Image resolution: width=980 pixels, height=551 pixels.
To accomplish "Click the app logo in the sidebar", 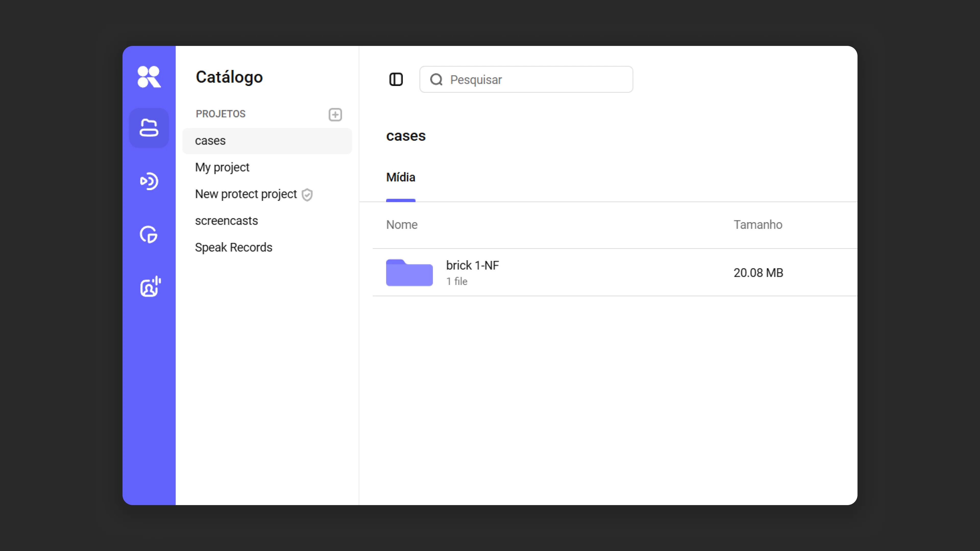I will (149, 77).
